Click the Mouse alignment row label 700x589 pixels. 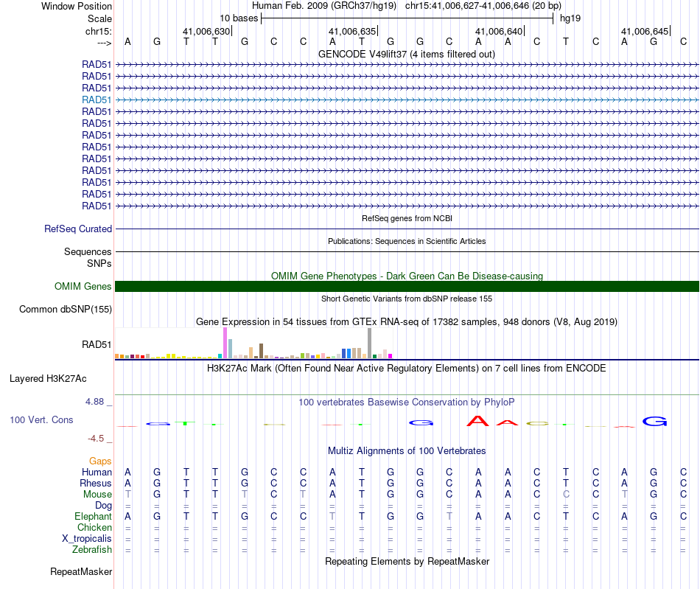pyautogui.click(x=97, y=495)
